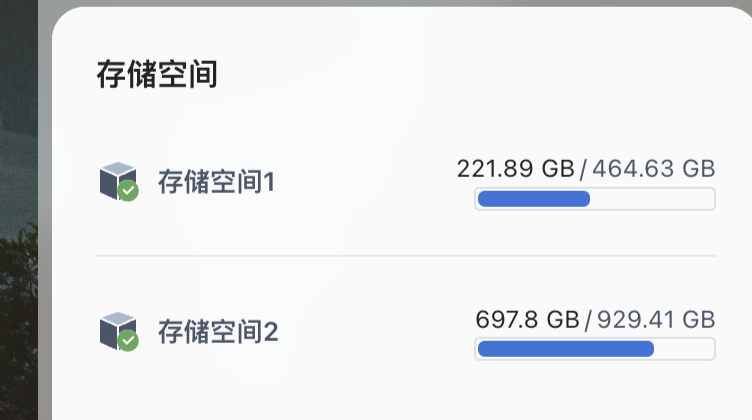
Task: Select the 存储空间2 name label
Action: pos(217,332)
